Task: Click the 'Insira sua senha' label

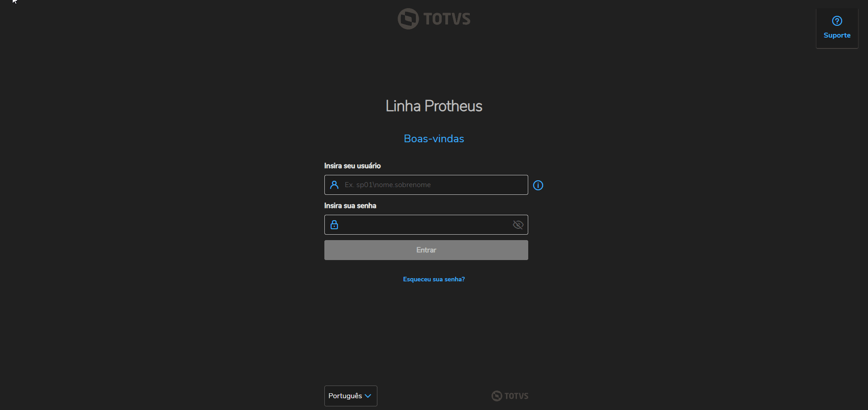Action: (x=350, y=206)
